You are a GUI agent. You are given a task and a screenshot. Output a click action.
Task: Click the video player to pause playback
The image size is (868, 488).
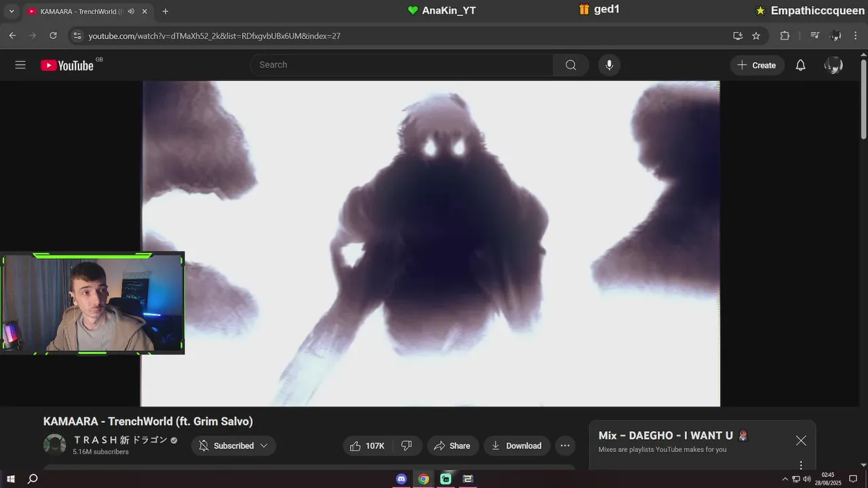[431, 243]
